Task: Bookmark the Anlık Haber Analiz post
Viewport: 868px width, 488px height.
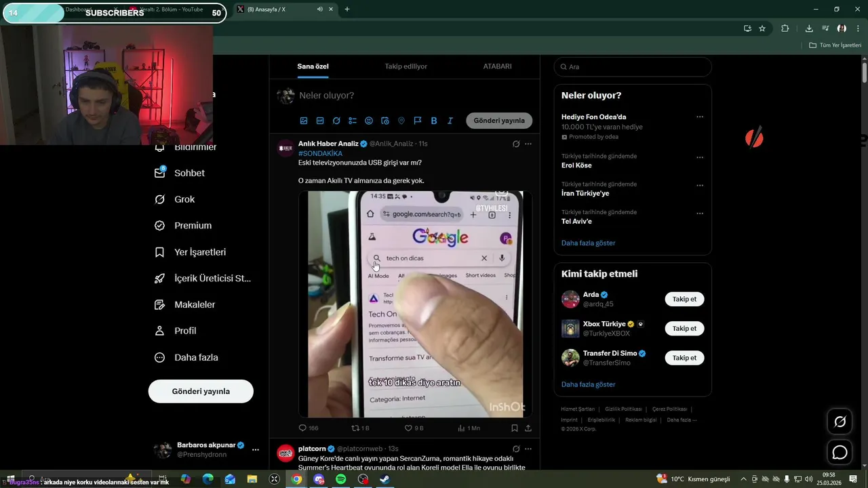Action: [x=515, y=428]
